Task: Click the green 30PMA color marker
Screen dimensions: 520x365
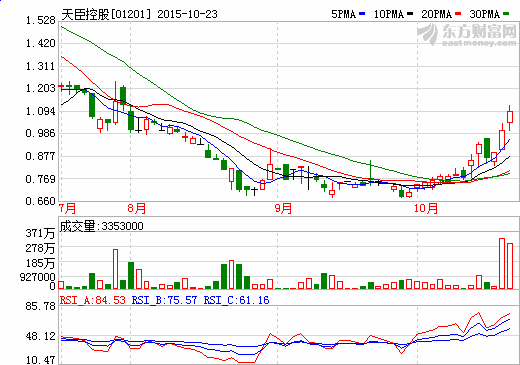Action: click(x=506, y=14)
